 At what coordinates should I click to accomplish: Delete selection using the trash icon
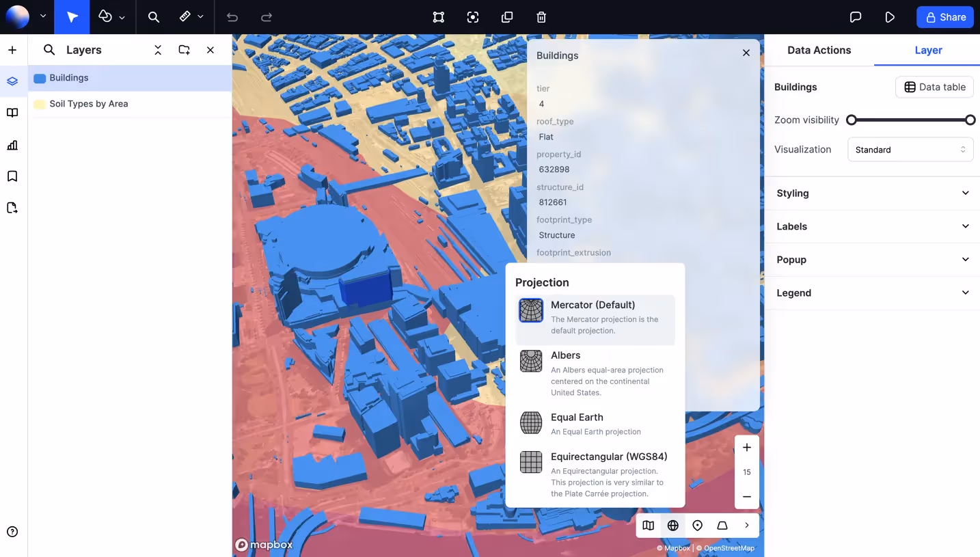[x=541, y=17]
